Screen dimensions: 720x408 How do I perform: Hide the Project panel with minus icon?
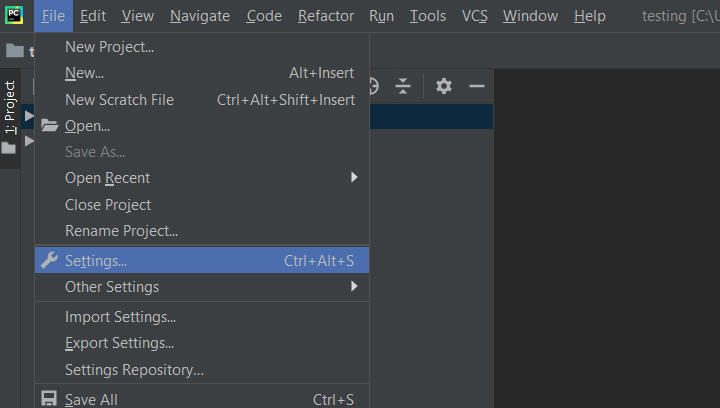point(477,86)
